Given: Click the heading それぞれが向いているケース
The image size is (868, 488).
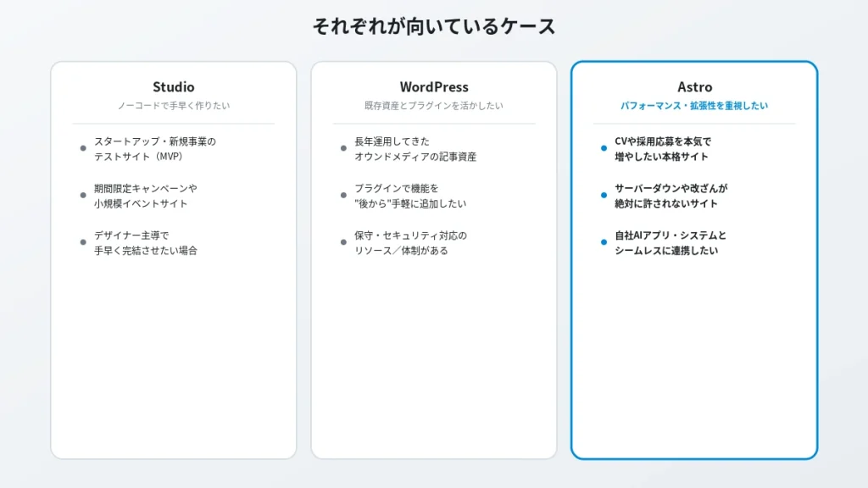Looking at the screenshot, I should click(x=434, y=26).
